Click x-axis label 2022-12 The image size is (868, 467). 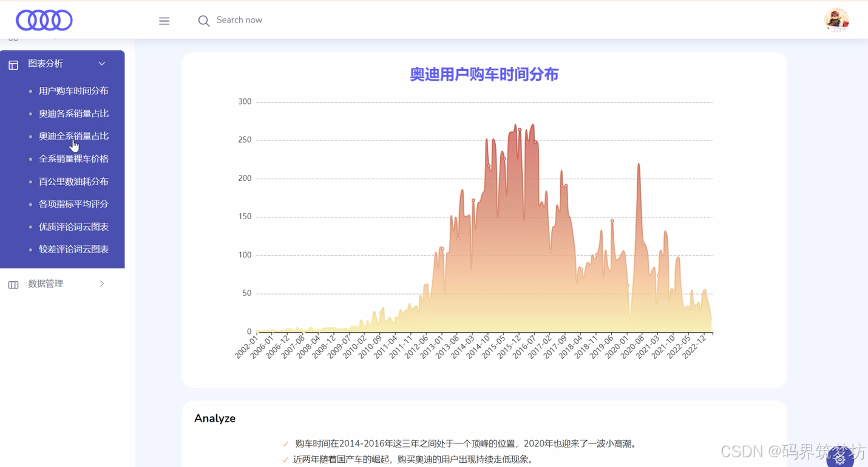coord(693,346)
